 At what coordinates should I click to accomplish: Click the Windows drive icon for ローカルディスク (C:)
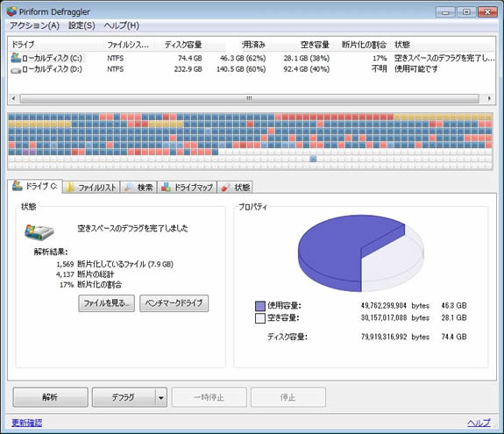click(x=16, y=58)
